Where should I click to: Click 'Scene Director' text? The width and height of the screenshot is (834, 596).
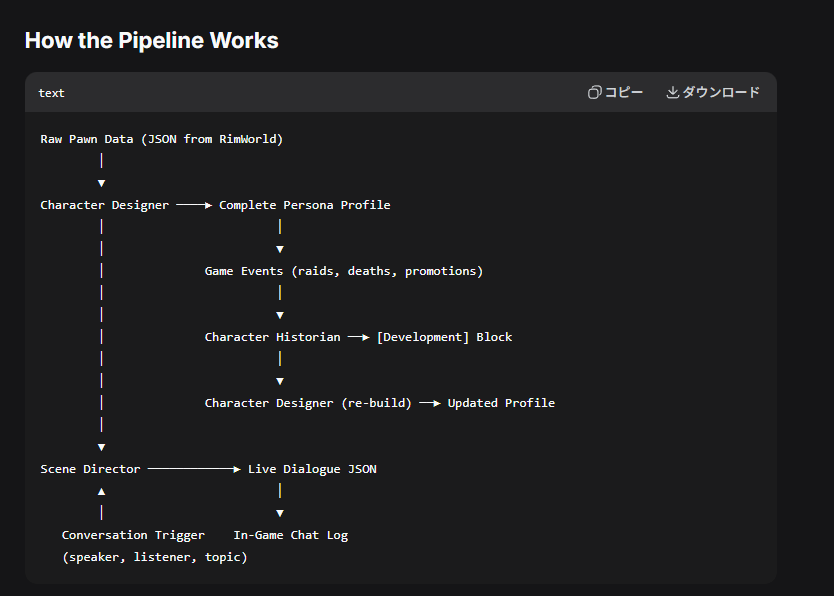90,469
